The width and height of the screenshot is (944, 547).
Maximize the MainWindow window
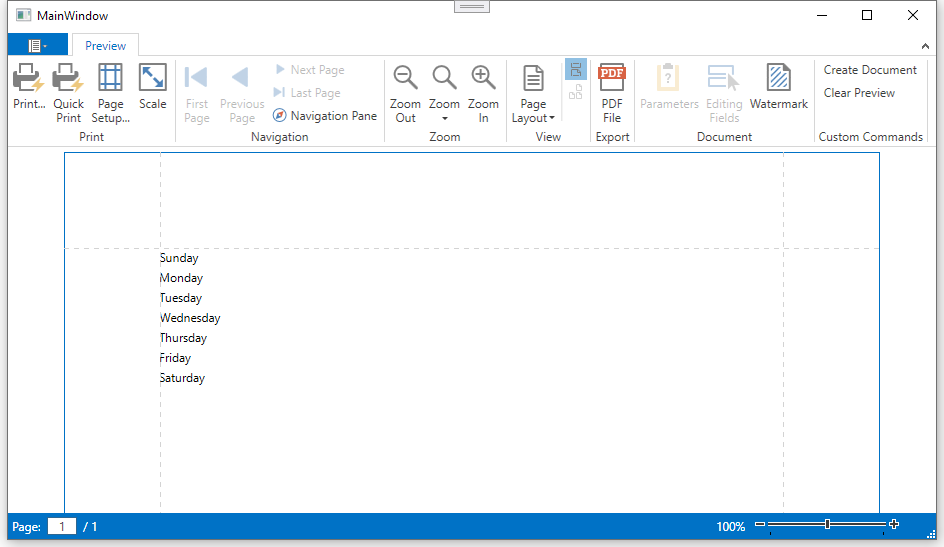pyautogui.click(x=867, y=15)
